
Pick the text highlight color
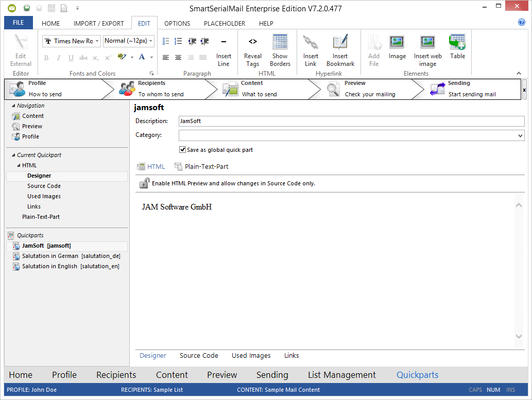tap(122, 57)
